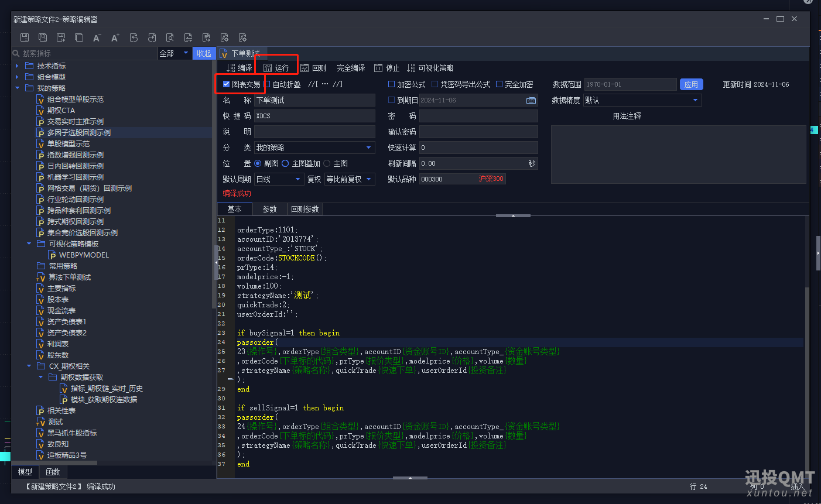821x504 pixels.
Task: Click the copy pages icon in toolbar
Action: pyautogui.click(x=79, y=37)
